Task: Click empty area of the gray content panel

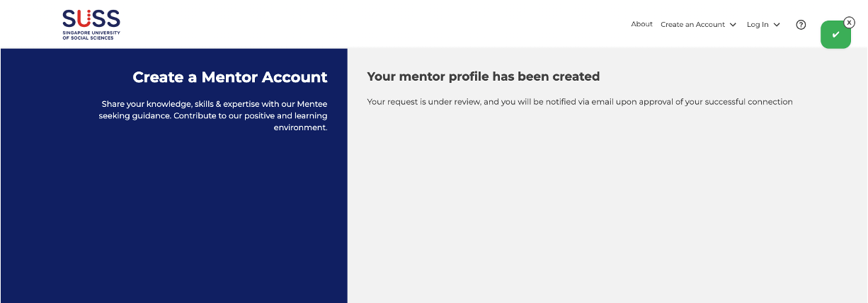Action: [602, 212]
